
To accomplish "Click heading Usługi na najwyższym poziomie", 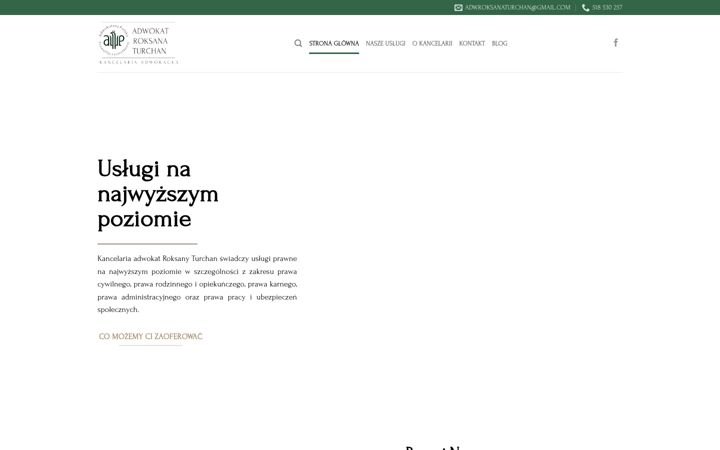I will point(158,194).
